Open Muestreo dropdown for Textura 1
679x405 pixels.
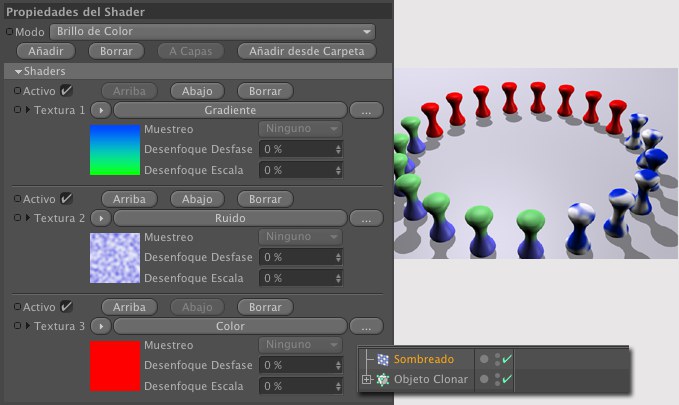(x=301, y=129)
